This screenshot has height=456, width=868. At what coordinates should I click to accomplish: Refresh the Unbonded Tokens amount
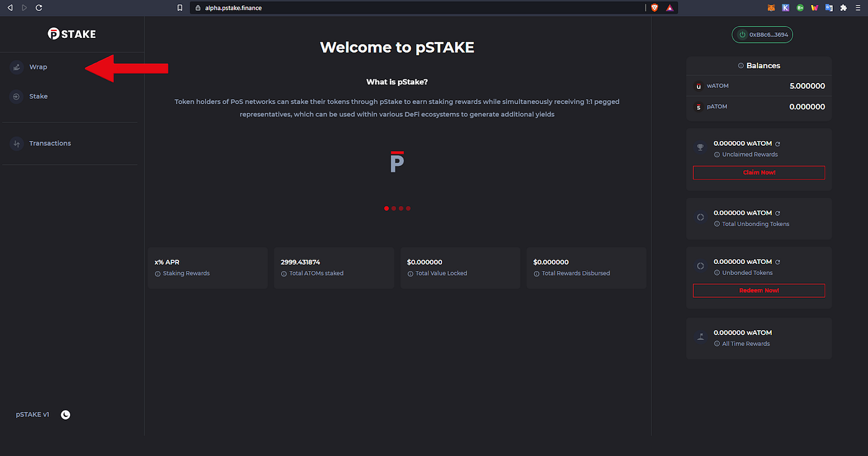[x=777, y=261]
